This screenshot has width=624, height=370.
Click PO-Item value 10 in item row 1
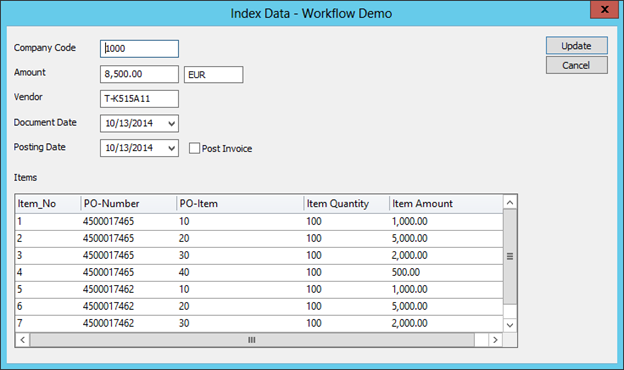(x=184, y=221)
